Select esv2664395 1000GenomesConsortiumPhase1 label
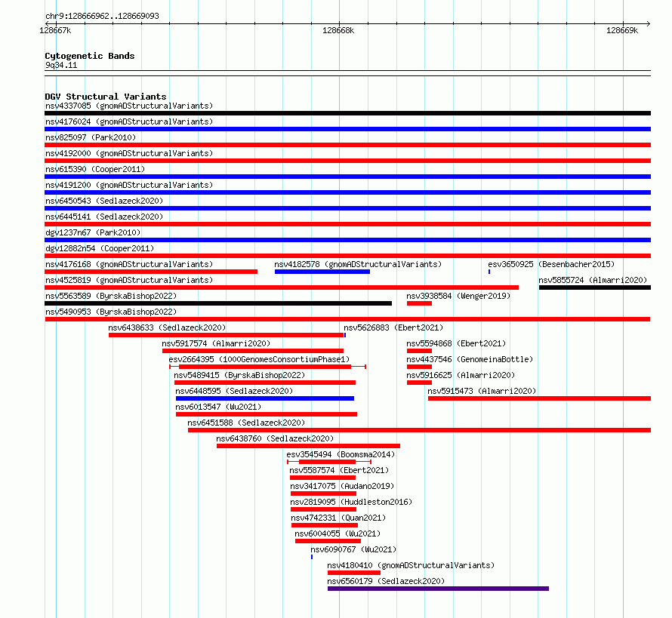The width and height of the screenshot is (672, 618). [259, 359]
